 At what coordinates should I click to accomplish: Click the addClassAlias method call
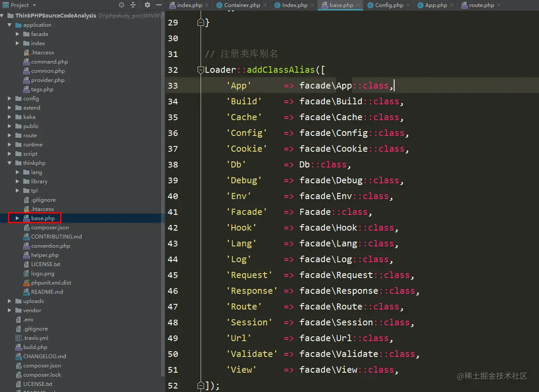pyautogui.click(x=281, y=70)
